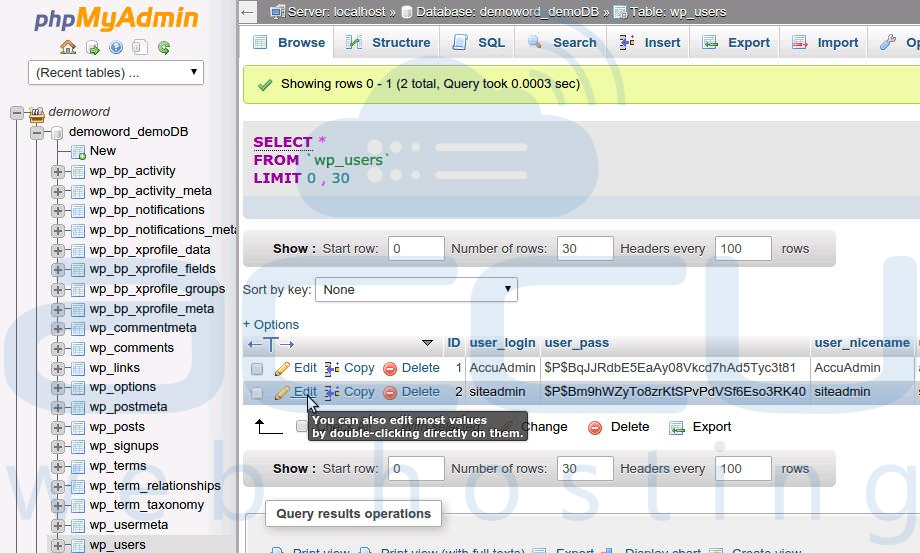Expand the wp_bp_xprofile_data tree node
Viewport: 920px width, 553px height.
tap(58, 250)
